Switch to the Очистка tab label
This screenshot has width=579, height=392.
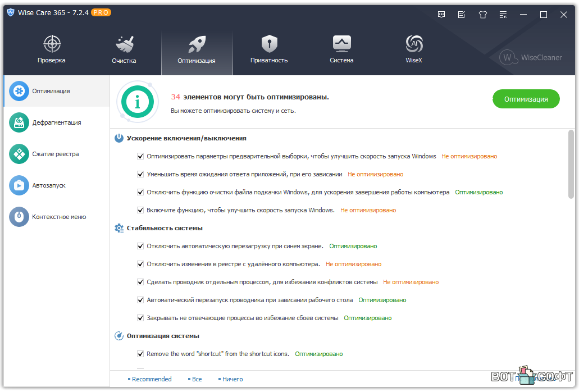click(x=124, y=61)
